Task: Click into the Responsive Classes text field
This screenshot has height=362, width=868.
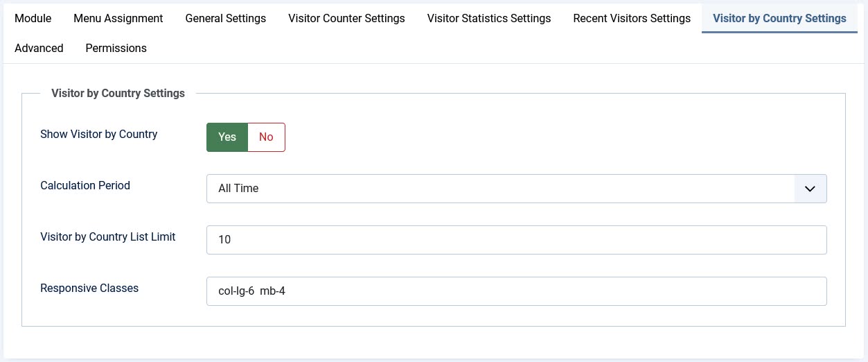Action: click(516, 291)
